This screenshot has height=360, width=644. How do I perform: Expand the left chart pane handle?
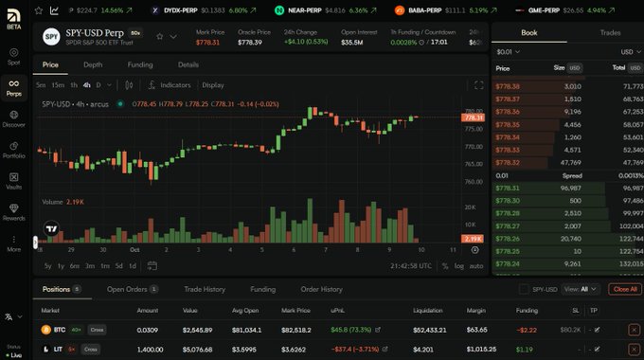tap(35, 243)
